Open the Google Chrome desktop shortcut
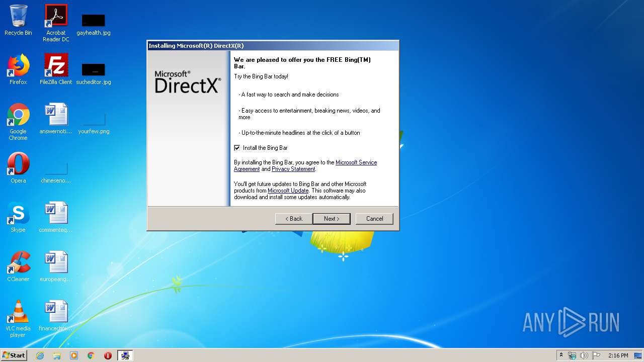 coord(18,122)
